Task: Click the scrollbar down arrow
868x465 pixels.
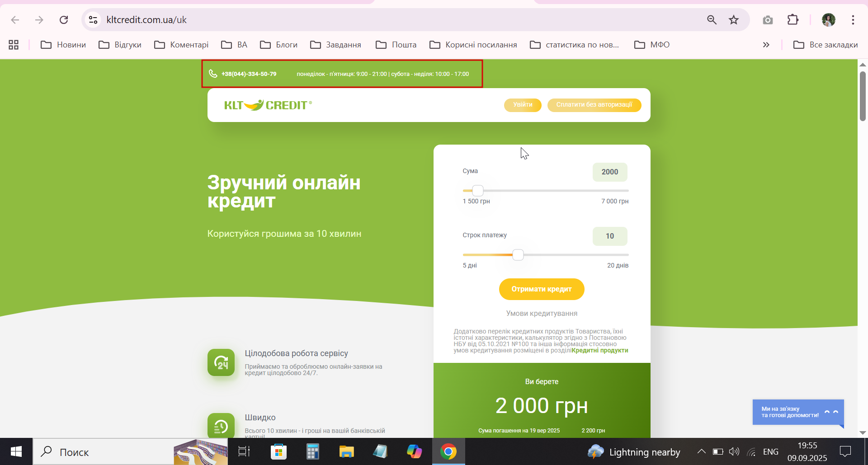Action: pos(863,433)
